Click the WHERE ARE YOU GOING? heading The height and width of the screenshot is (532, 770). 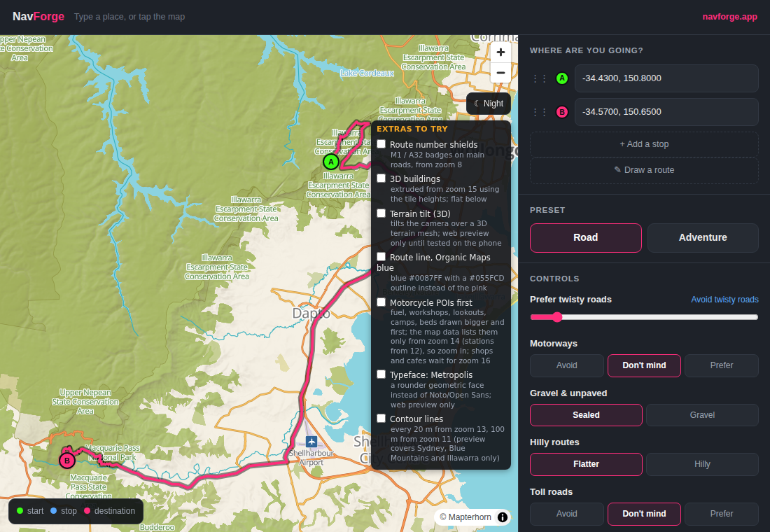click(587, 50)
